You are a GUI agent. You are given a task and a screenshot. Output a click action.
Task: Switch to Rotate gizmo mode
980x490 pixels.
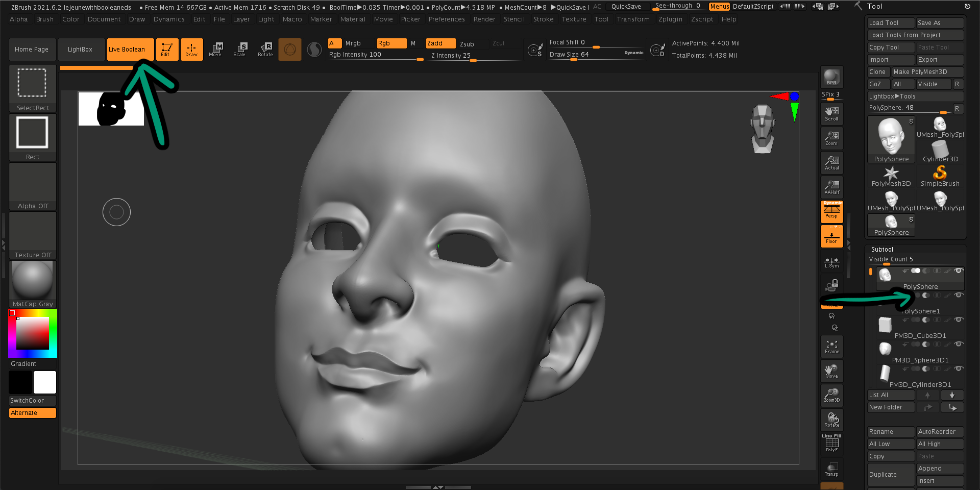265,50
